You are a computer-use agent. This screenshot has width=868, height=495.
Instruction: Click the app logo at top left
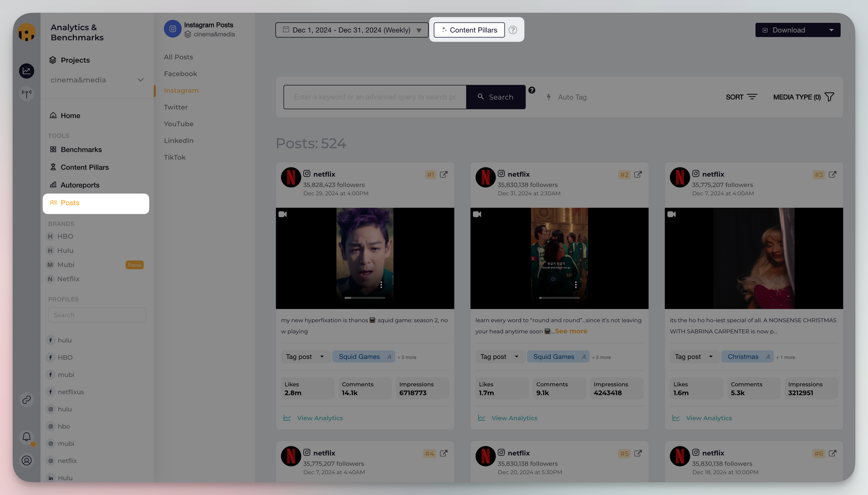tap(26, 33)
